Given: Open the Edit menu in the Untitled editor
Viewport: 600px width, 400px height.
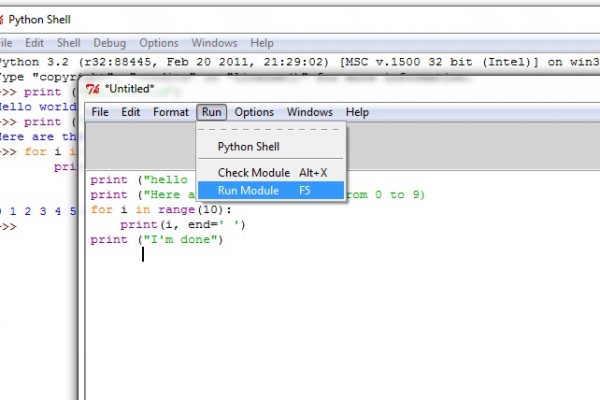Looking at the screenshot, I should click(130, 112).
